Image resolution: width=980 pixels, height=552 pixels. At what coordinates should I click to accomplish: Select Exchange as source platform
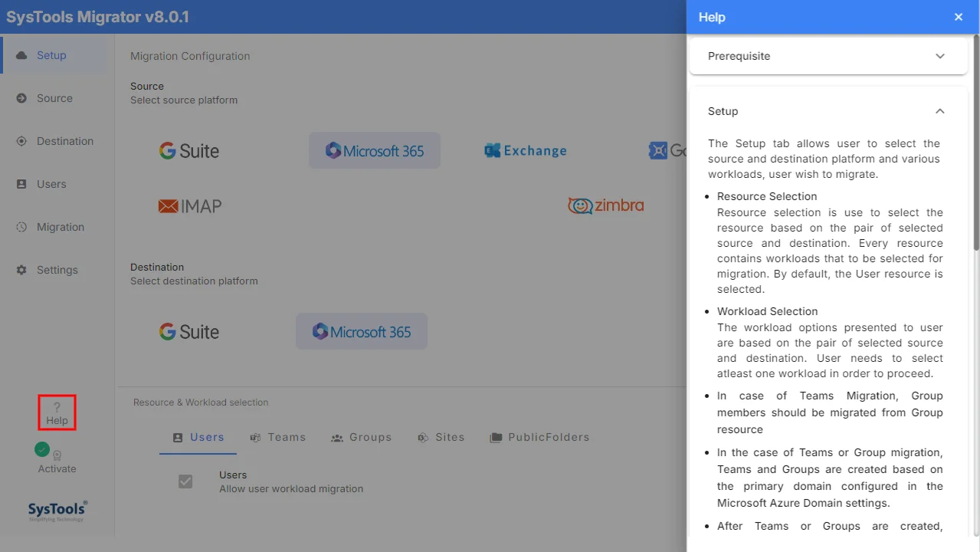(x=526, y=151)
